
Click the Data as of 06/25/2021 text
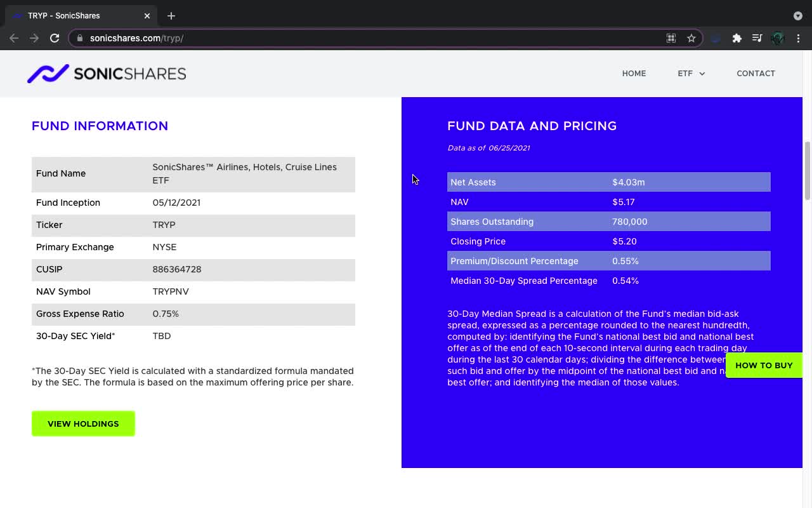pos(488,148)
